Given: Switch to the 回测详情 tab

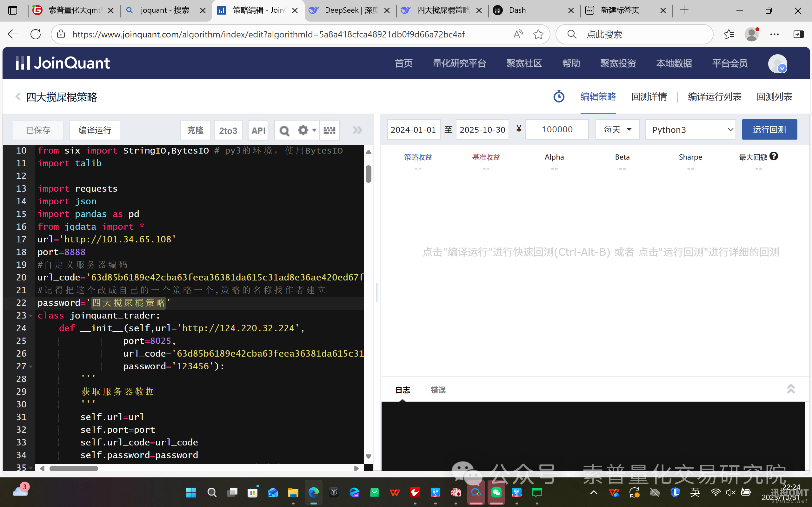Looking at the screenshot, I should tap(649, 96).
